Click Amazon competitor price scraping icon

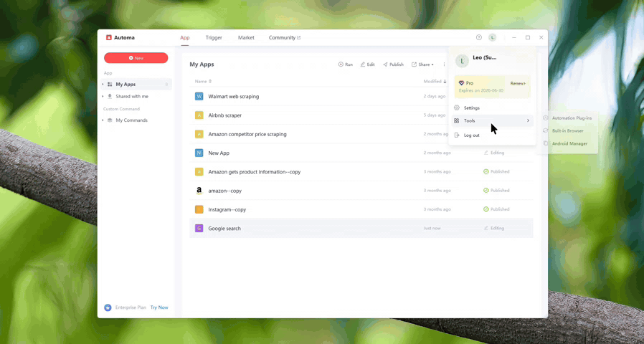click(199, 134)
